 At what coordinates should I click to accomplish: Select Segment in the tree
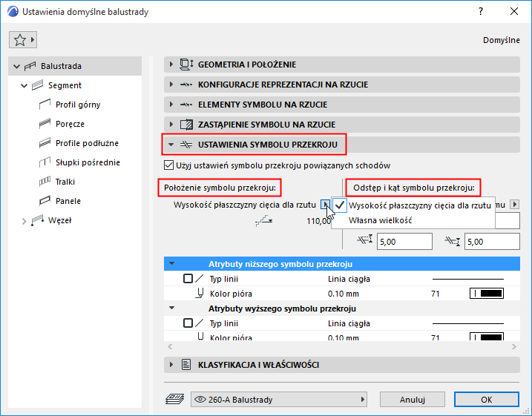click(x=65, y=85)
